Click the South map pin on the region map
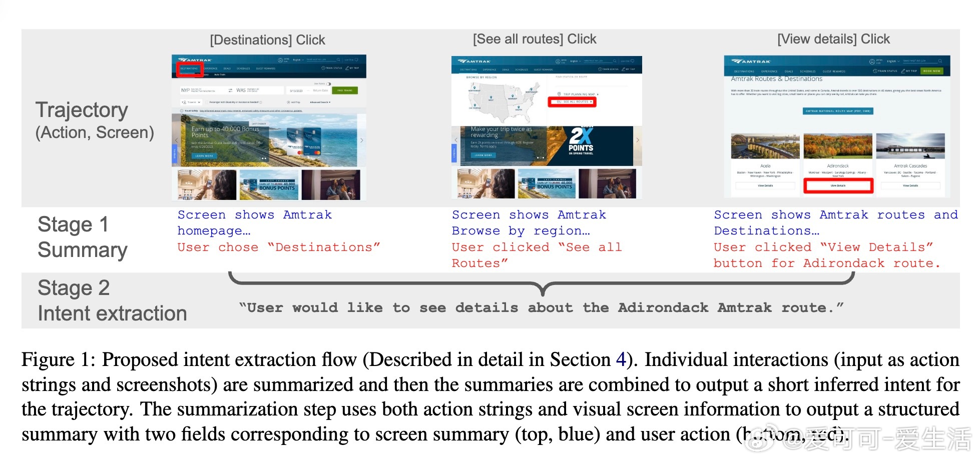Viewport: 980px width, 462px height. (x=519, y=107)
